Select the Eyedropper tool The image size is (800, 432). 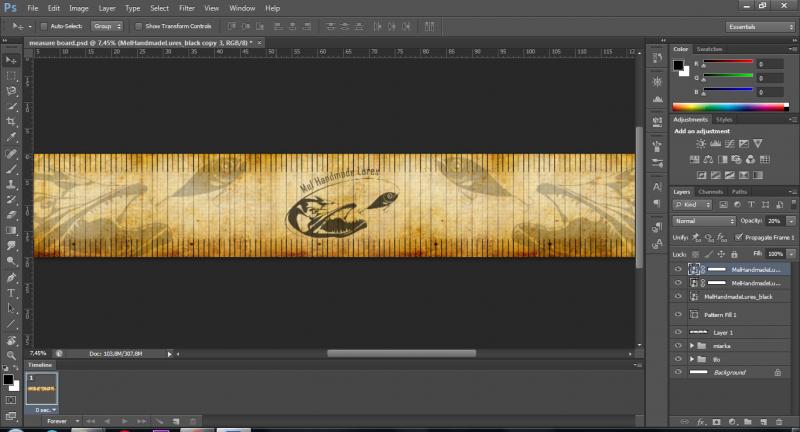point(12,137)
